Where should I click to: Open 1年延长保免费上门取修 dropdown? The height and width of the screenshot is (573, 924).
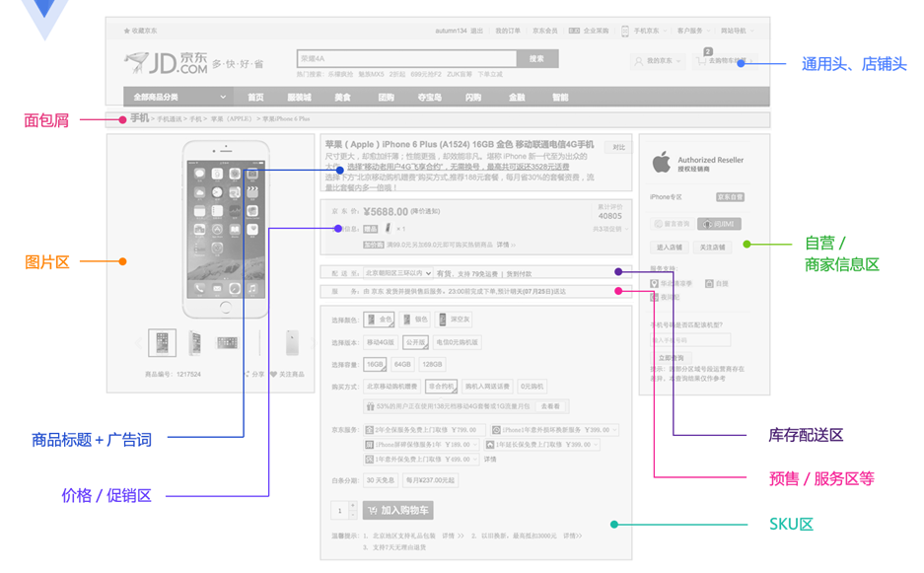click(541, 445)
